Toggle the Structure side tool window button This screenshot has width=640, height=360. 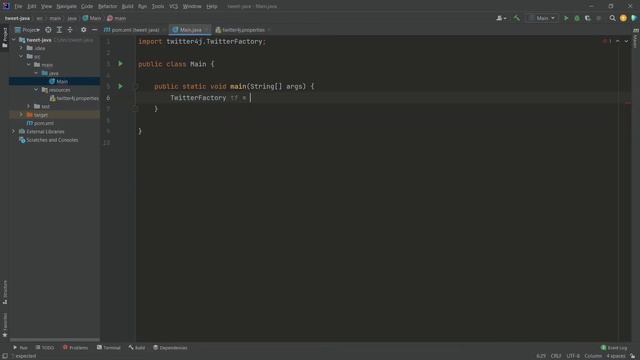5,292
